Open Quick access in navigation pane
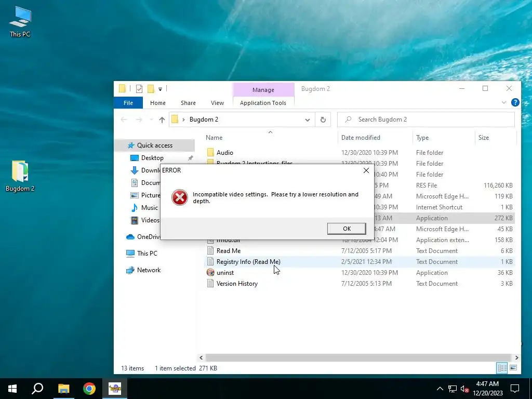 pyautogui.click(x=155, y=145)
